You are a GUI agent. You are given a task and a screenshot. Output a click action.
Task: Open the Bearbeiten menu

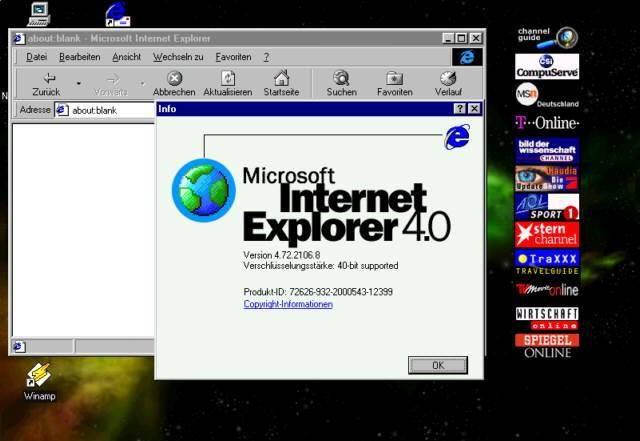point(80,57)
